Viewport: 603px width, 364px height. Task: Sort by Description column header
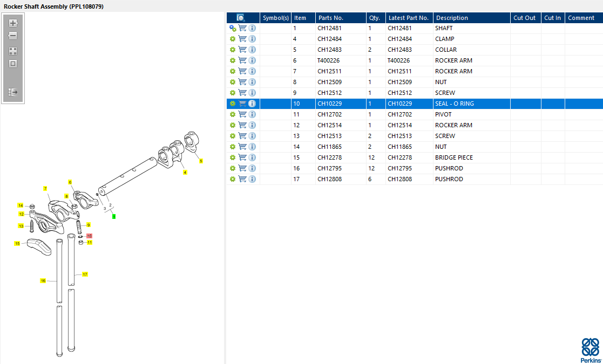pos(471,18)
